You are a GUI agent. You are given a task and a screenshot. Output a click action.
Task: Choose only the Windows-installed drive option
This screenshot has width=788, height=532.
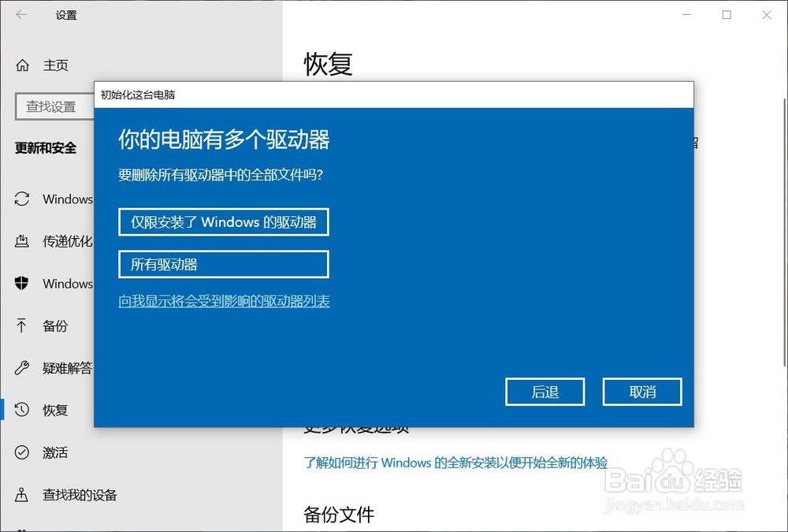(224, 221)
